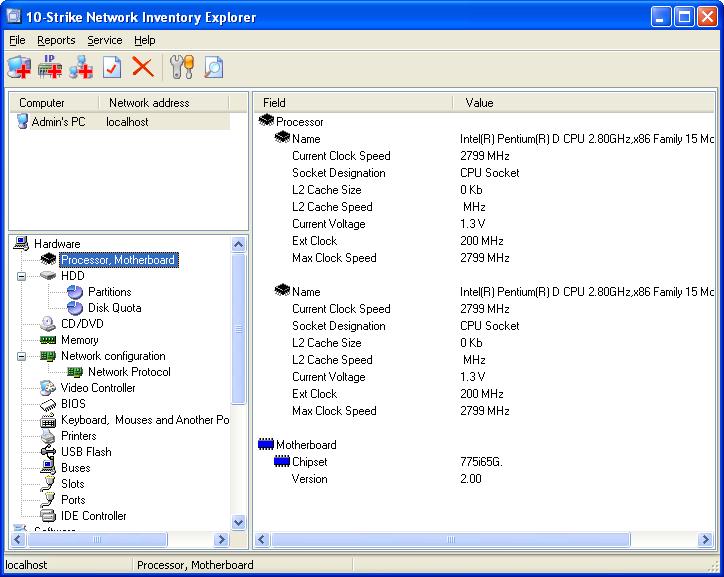Sort by the Computer column header
724x577 pixels.
tap(54, 102)
